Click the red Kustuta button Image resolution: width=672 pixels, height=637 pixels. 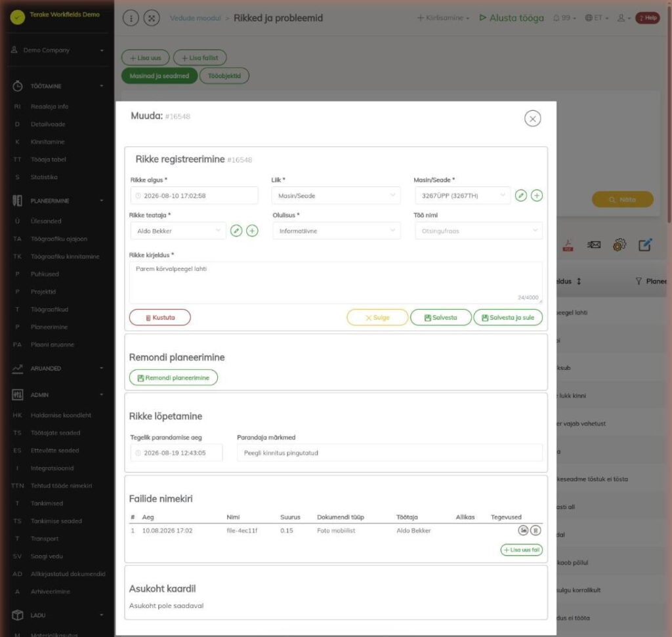(160, 318)
